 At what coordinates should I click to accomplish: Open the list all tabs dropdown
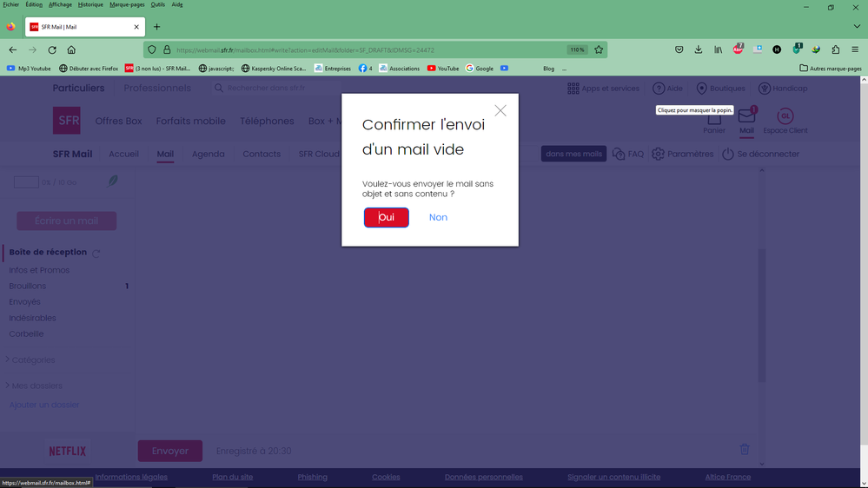point(856,27)
